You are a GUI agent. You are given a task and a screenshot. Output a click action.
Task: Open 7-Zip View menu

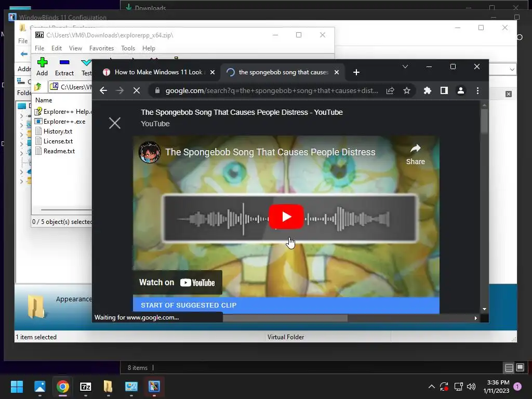point(75,48)
